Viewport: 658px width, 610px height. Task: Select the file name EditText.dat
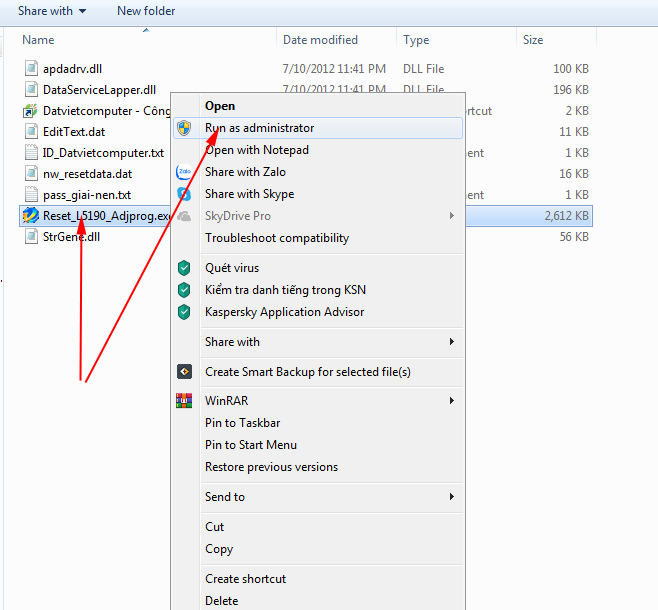(74, 132)
